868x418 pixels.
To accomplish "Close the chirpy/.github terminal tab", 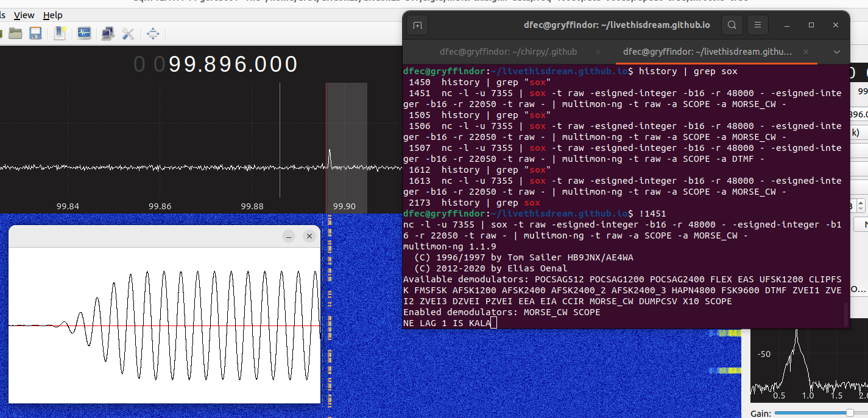I will pos(598,52).
